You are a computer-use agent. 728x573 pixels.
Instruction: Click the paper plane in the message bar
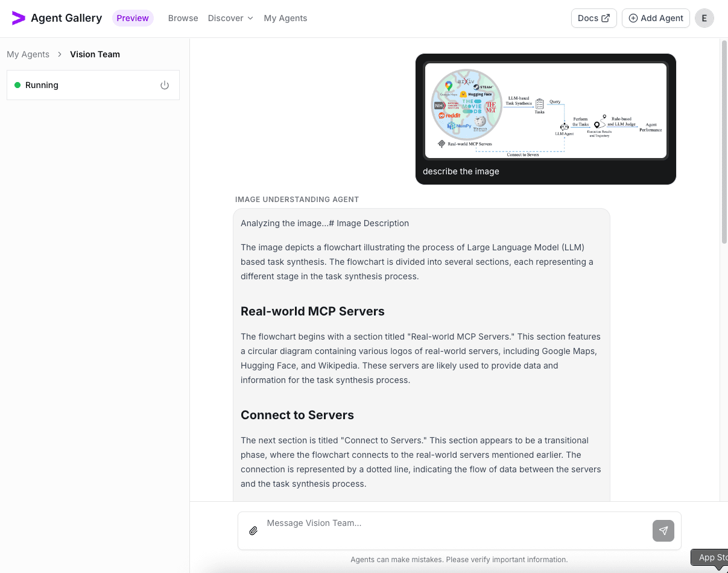663,531
